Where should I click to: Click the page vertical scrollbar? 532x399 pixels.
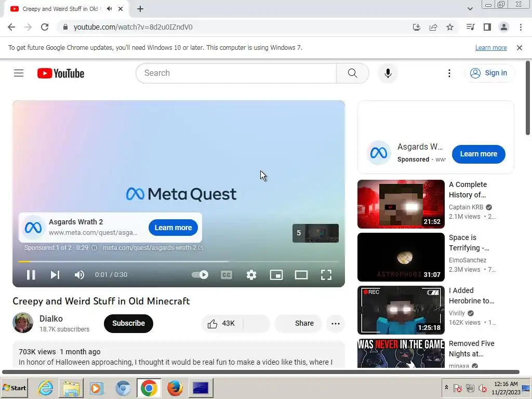[x=528, y=98]
